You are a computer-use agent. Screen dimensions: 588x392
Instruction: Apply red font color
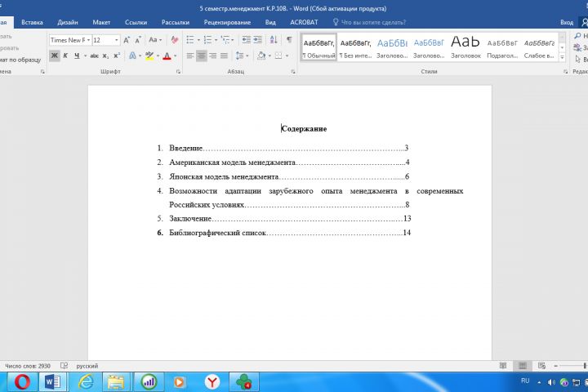click(x=167, y=56)
